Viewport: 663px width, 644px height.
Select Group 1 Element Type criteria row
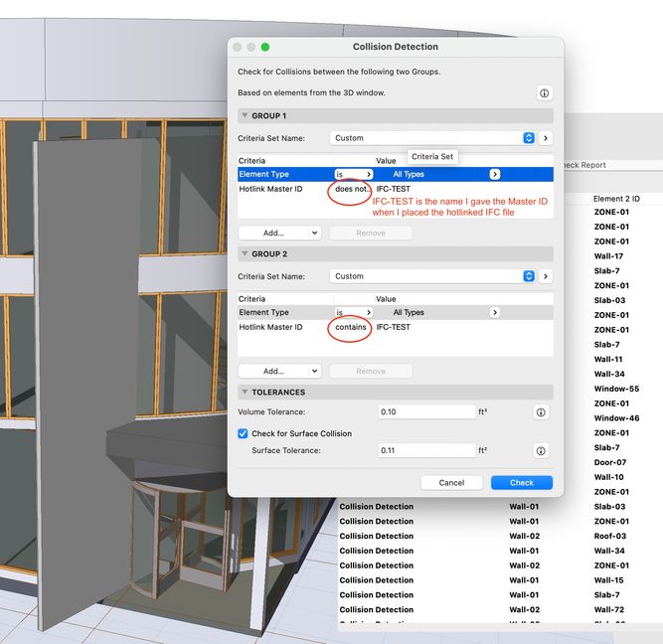click(x=396, y=174)
